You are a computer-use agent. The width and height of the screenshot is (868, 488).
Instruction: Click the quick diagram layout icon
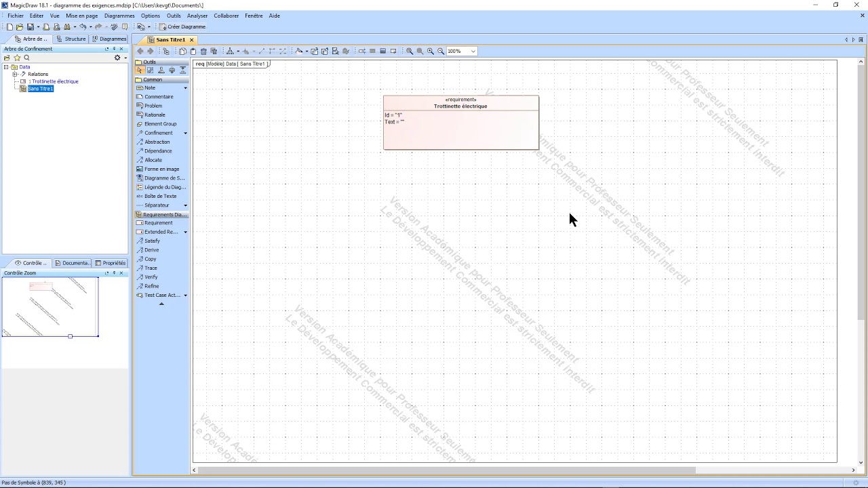(x=230, y=51)
